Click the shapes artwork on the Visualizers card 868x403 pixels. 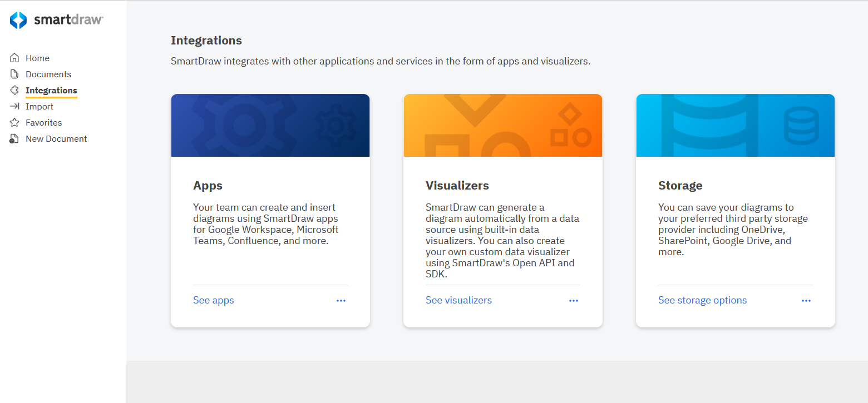(502, 125)
